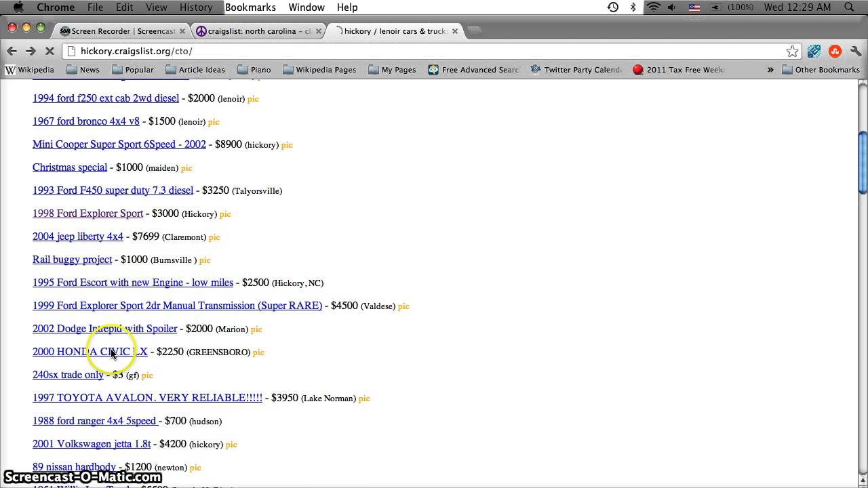The image size is (868, 488).
Task: Open the Other Bookmarks folder
Action: [x=821, y=70]
